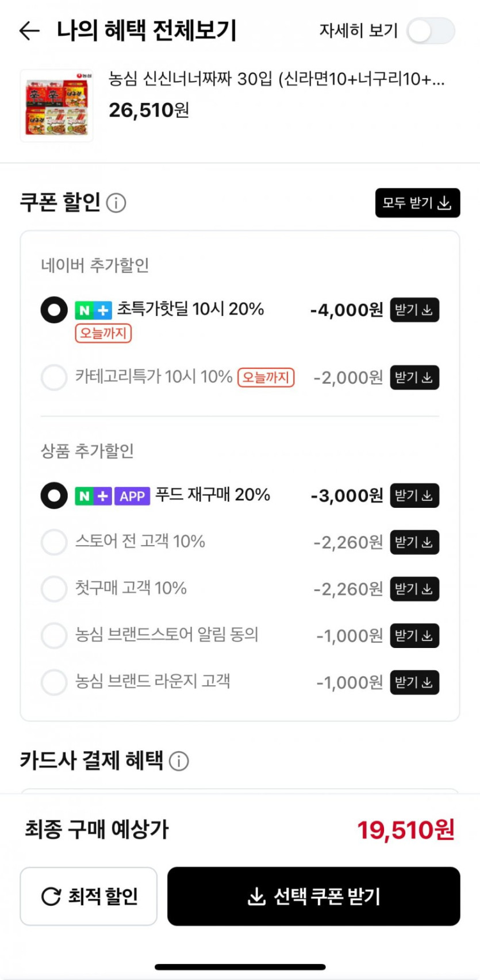Download the 초특가핫딜 -4,000원 coupon
Screen dimensions: 480x980
click(414, 310)
